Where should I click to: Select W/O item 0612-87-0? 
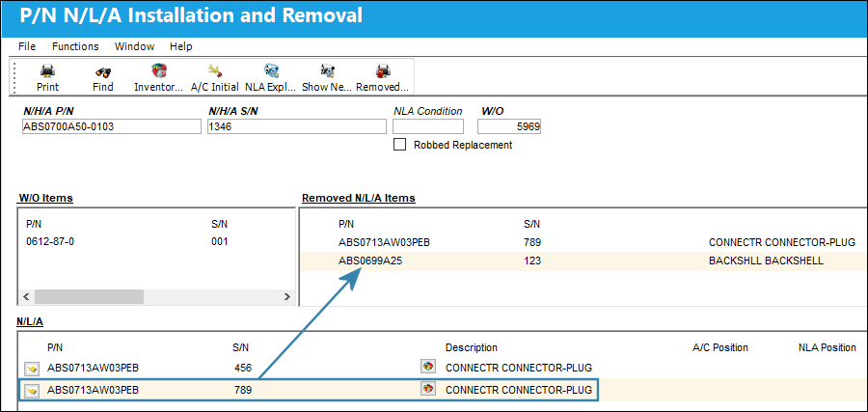click(50, 241)
